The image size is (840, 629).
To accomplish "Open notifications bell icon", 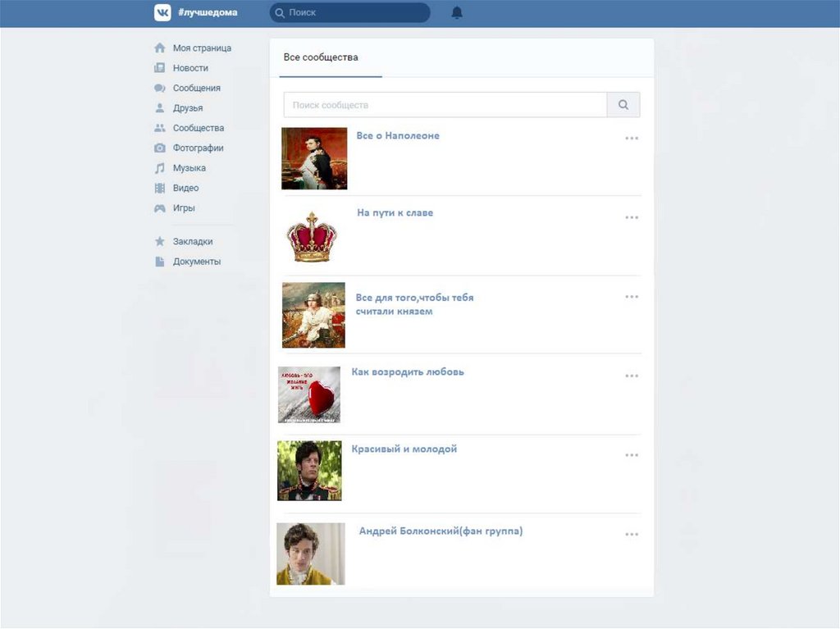I will [456, 12].
